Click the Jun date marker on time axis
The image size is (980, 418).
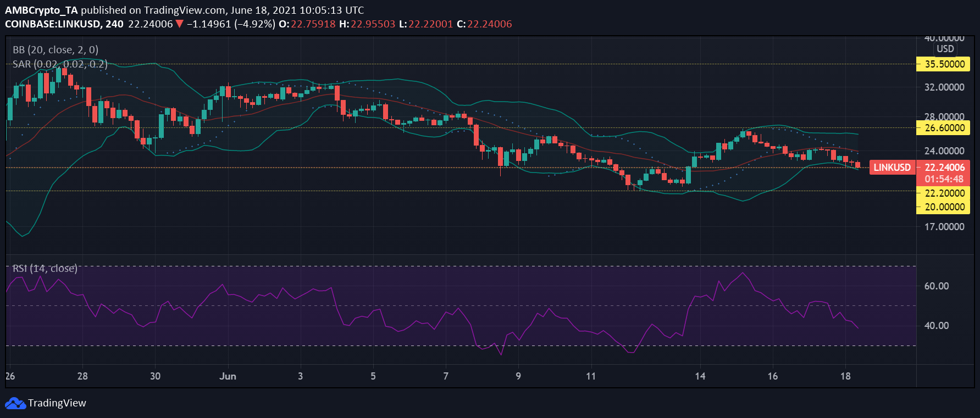click(x=228, y=376)
